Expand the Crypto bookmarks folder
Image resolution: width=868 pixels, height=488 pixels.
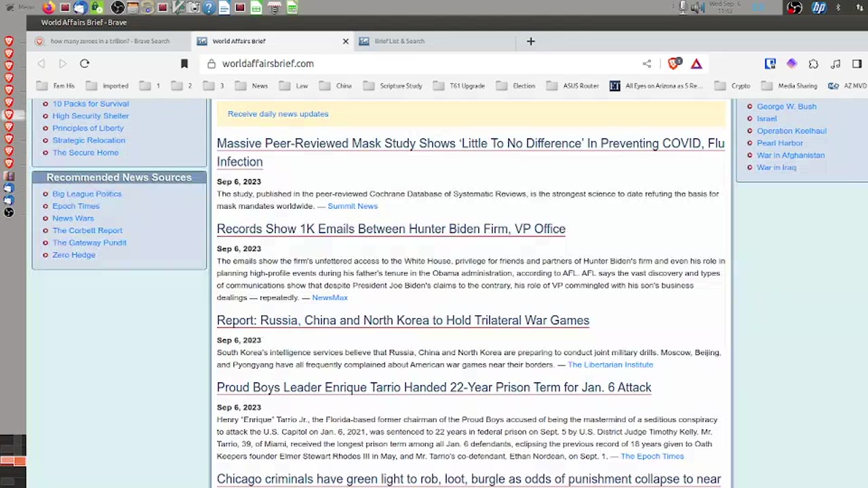[x=732, y=86]
